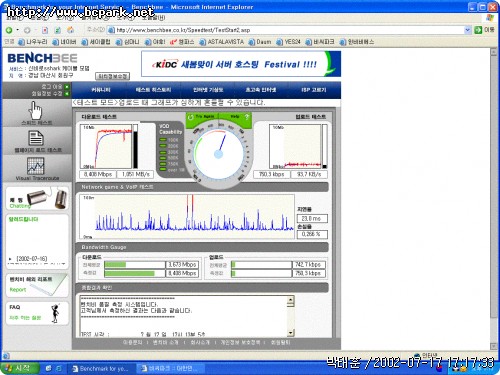
Task: Open the Visual Traceroute graph icon
Action: [36, 166]
